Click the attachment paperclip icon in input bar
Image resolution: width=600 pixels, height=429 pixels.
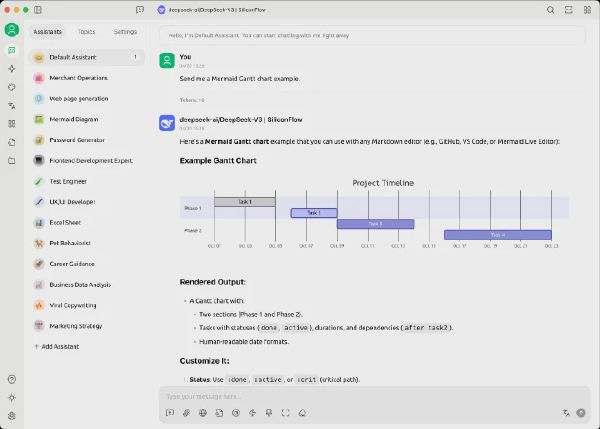point(186,413)
